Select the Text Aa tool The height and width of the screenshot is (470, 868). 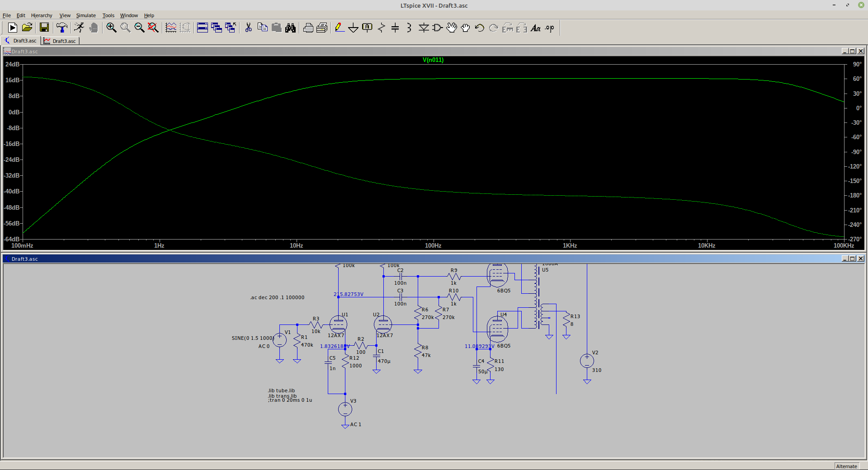[x=536, y=28]
